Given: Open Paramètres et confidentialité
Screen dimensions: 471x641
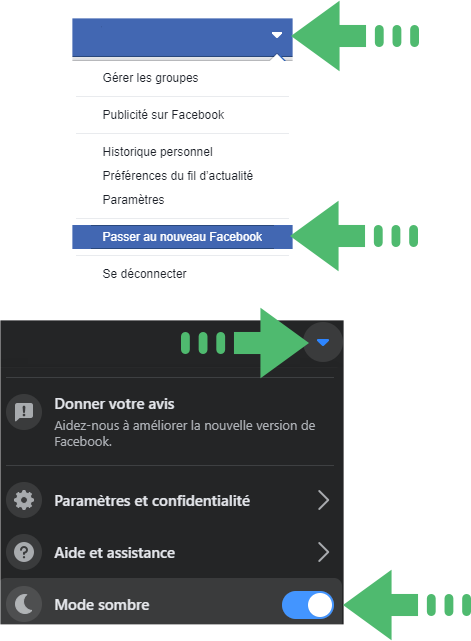Looking at the screenshot, I should click(152, 501).
